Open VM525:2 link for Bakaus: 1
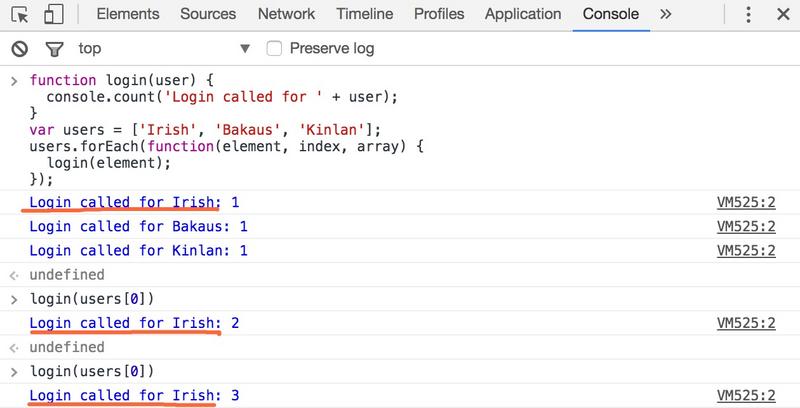Viewport: 800px width, 408px height. click(x=746, y=226)
